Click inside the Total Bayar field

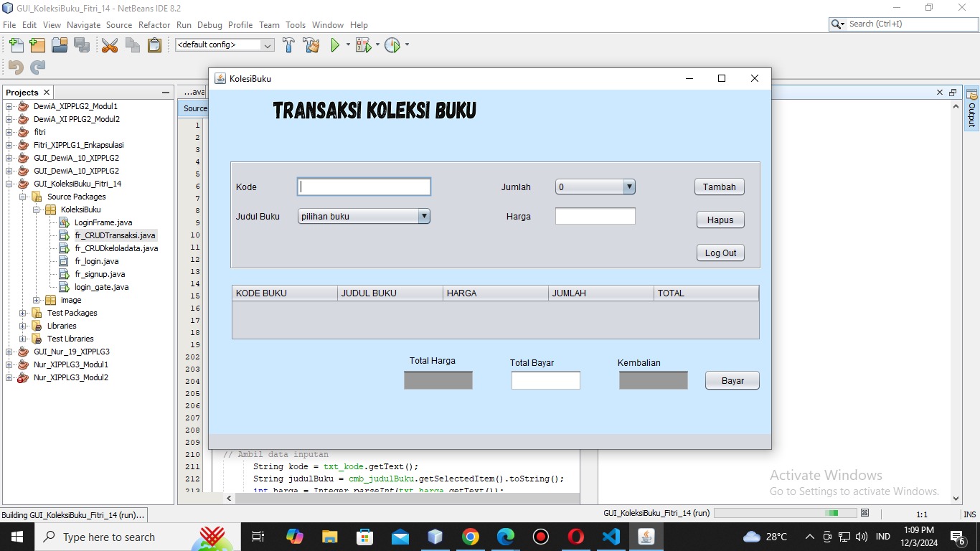pos(545,380)
